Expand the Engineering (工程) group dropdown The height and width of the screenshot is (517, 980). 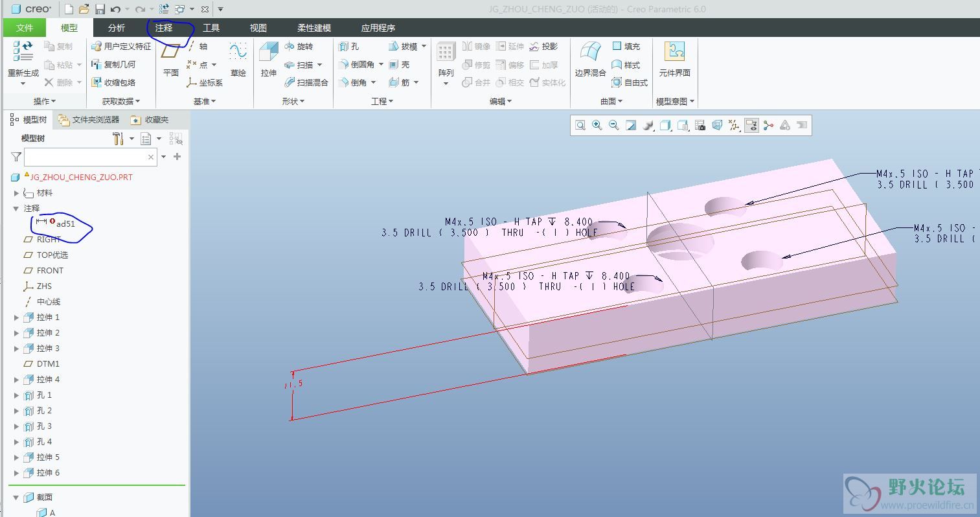click(382, 102)
